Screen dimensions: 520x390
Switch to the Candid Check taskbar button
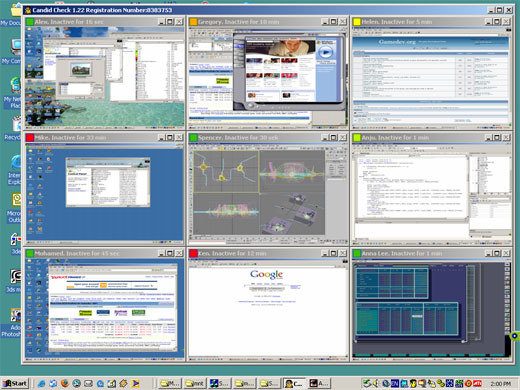[294, 383]
